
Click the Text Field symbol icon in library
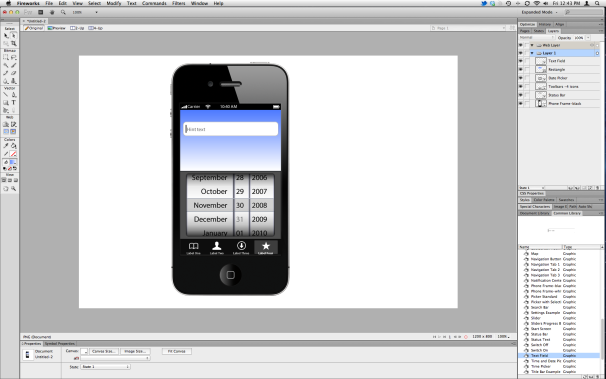[x=526, y=355]
